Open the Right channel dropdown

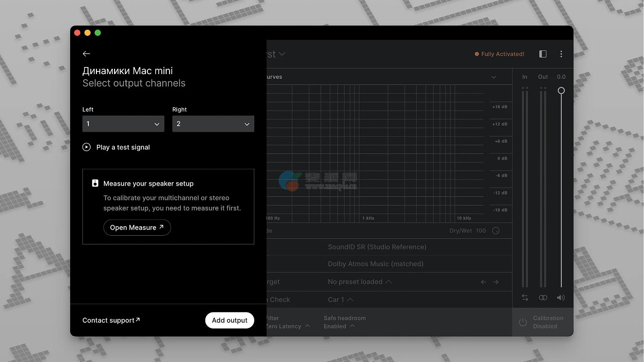213,124
